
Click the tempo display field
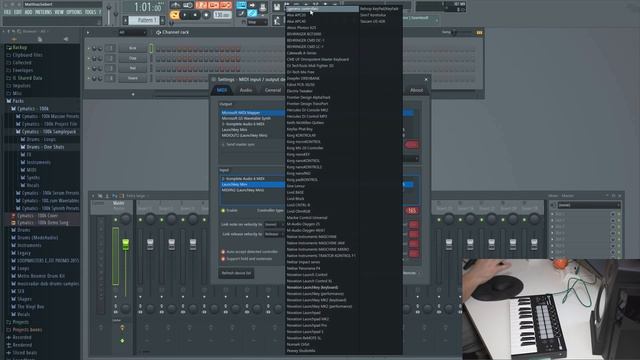coord(222,15)
